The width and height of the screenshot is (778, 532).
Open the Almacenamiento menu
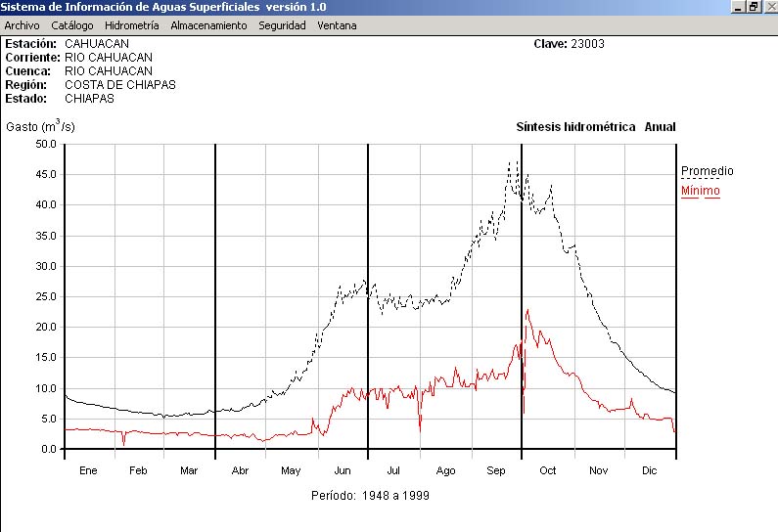208,25
